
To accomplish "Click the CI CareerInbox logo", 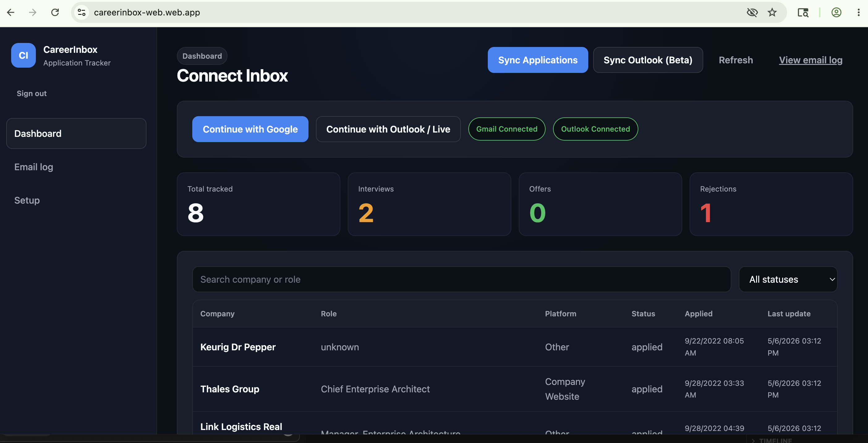I will click(23, 55).
